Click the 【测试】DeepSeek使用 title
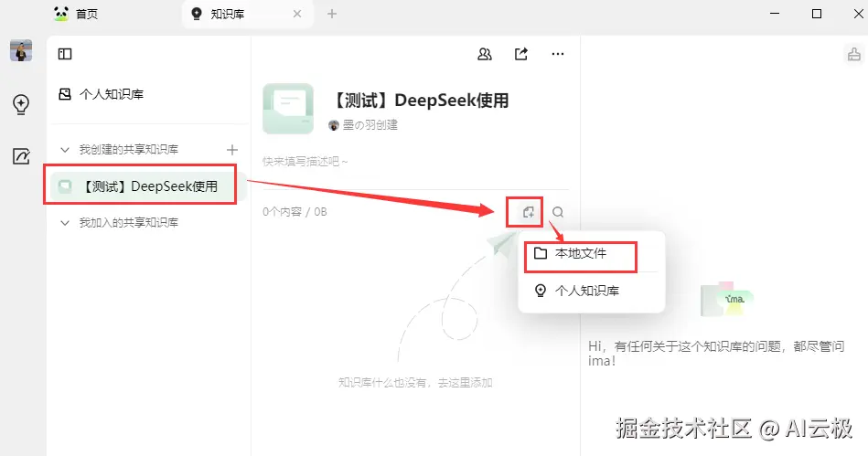This screenshot has width=868, height=456. point(419,101)
